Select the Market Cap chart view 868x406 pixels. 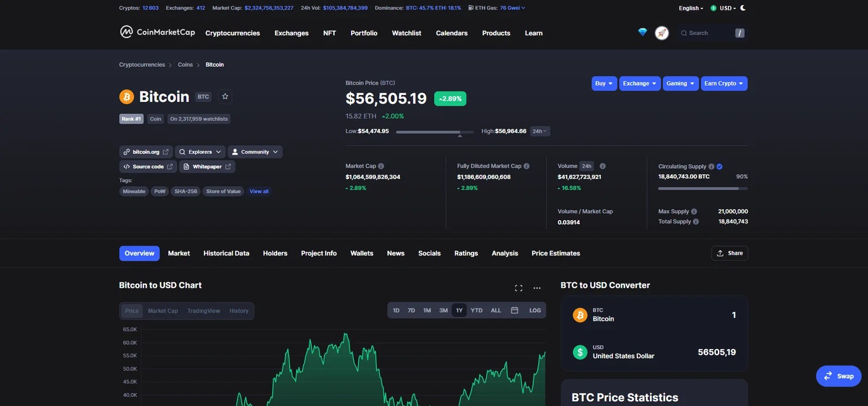[163, 311]
